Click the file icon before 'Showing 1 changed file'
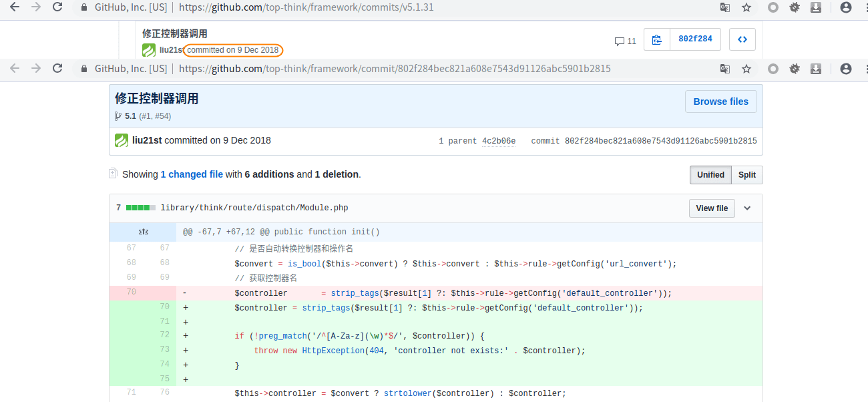Viewport: 868px width, 402px height. 113,174
